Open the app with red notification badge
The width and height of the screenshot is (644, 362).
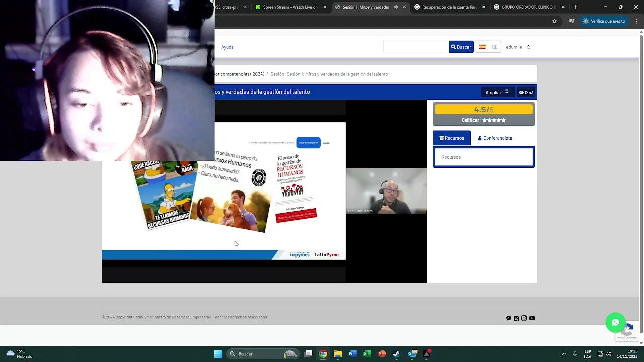click(x=427, y=354)
